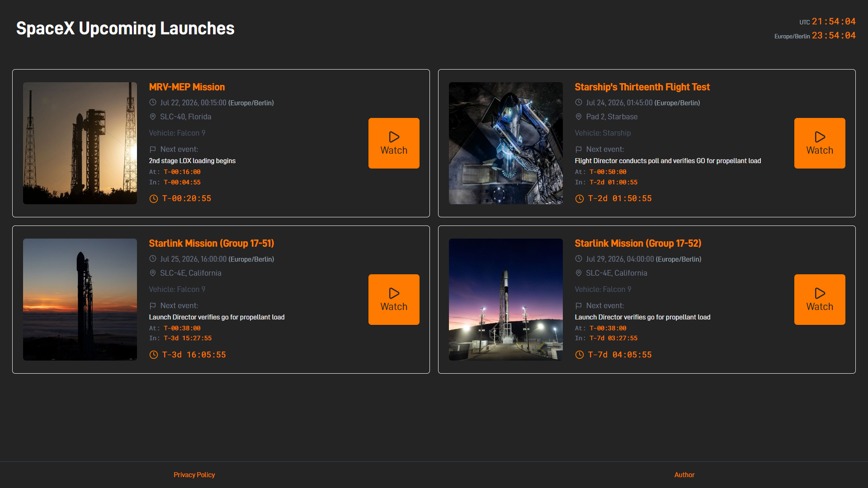The image size is (868, 488).
Task: Click the Flight Director conducts poll event text
Action: (x=668, y=161)
